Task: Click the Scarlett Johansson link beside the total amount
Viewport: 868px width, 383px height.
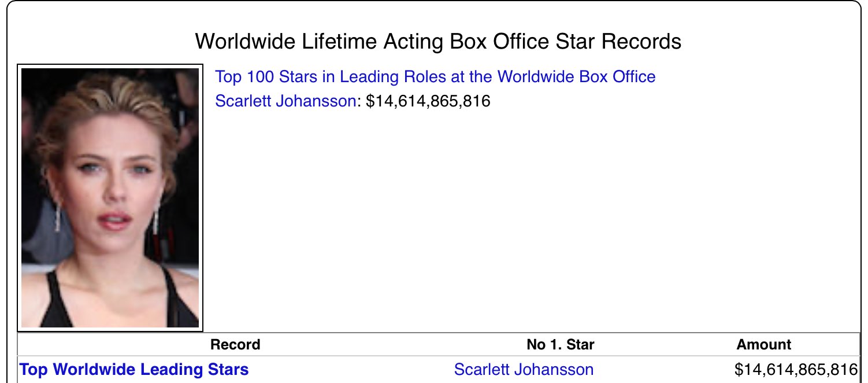Action: [x=285, y=101]
